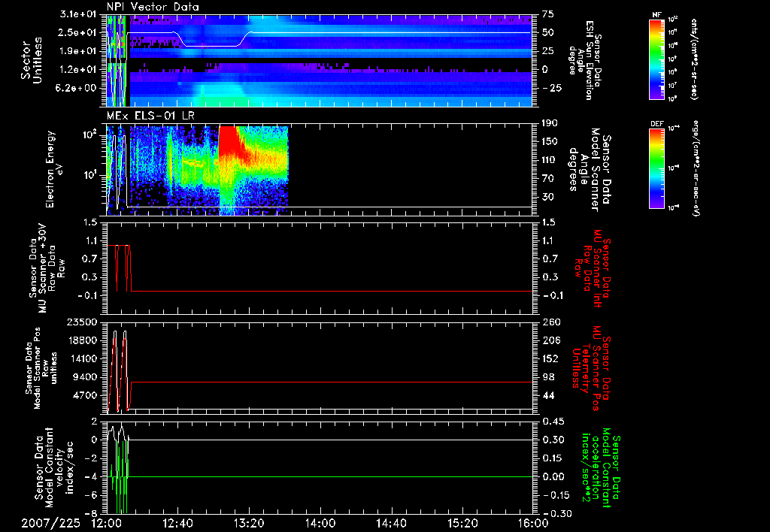Click the 260 telemetry tick label
The image size is (770, 532).
point(550,322)
